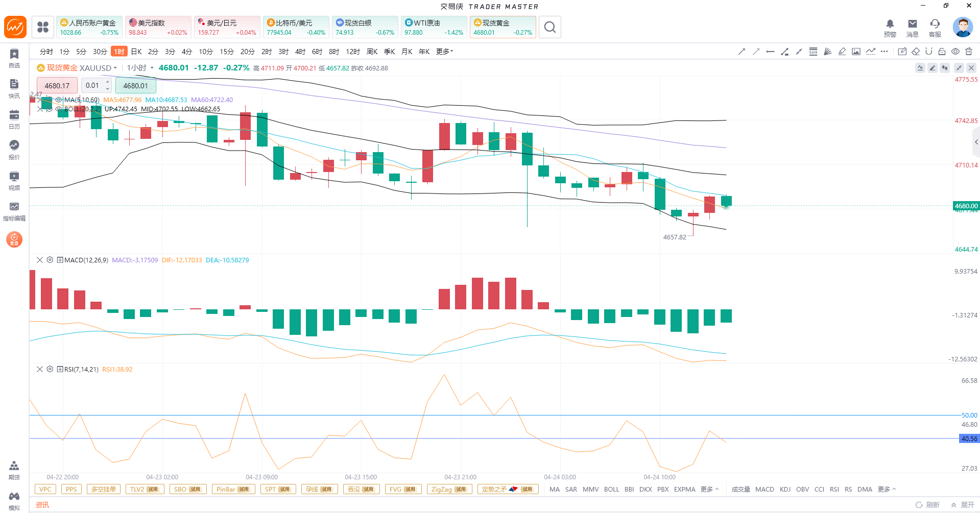Click the green 4680.01 buy price button
Viewport: 980px width, 513px height.
tap(135, 86)
